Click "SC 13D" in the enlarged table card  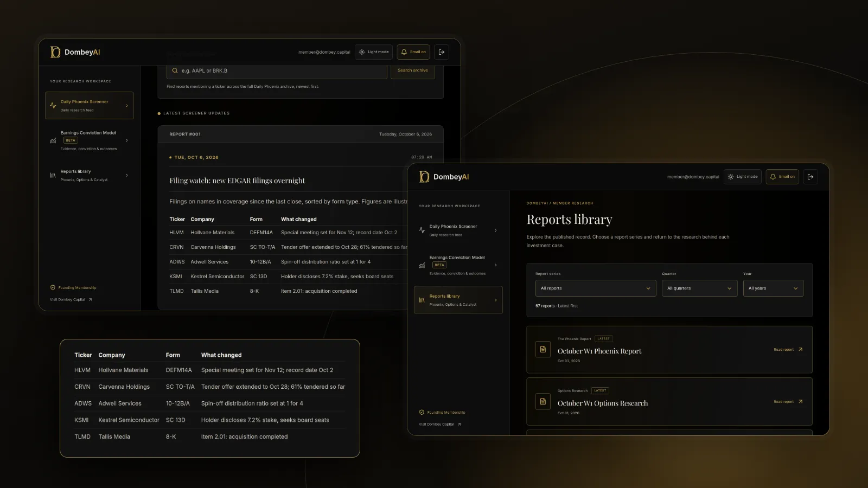point(176,420)
